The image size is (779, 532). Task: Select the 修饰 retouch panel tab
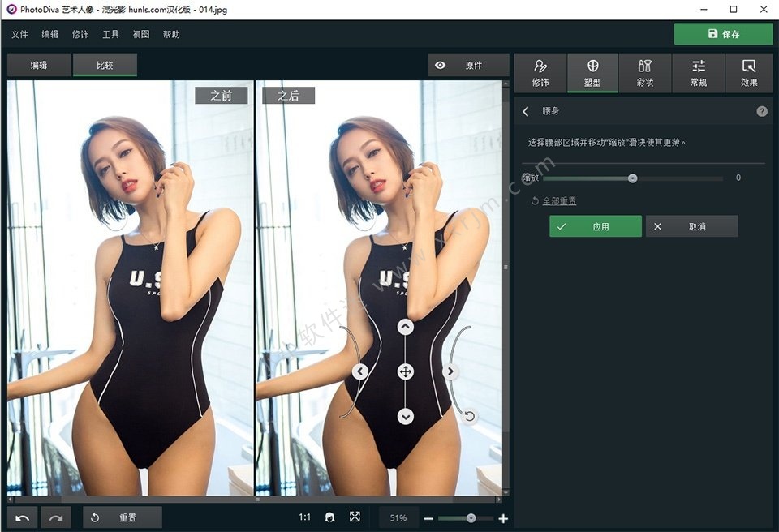(540, 73)
